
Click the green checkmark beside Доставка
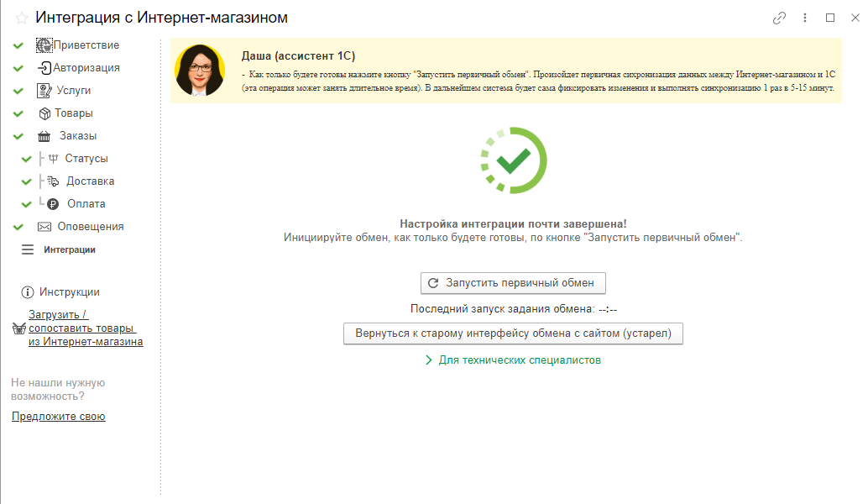point(26,181)
